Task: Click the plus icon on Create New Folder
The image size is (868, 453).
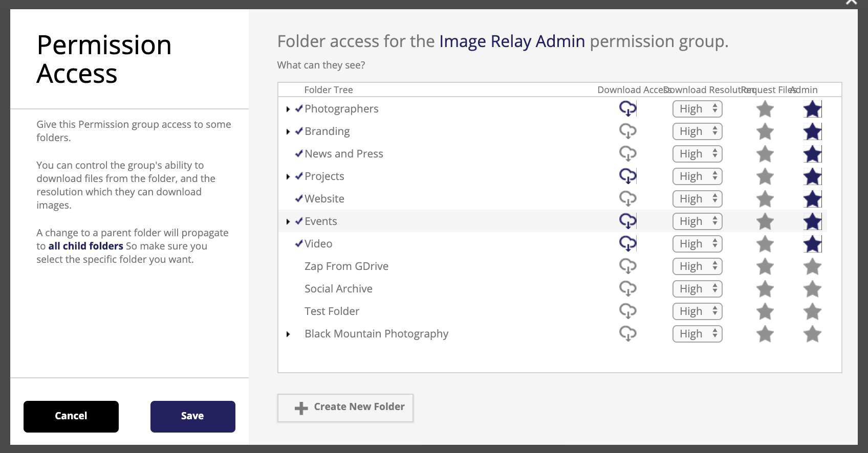Action: click(x=301, y=408)
